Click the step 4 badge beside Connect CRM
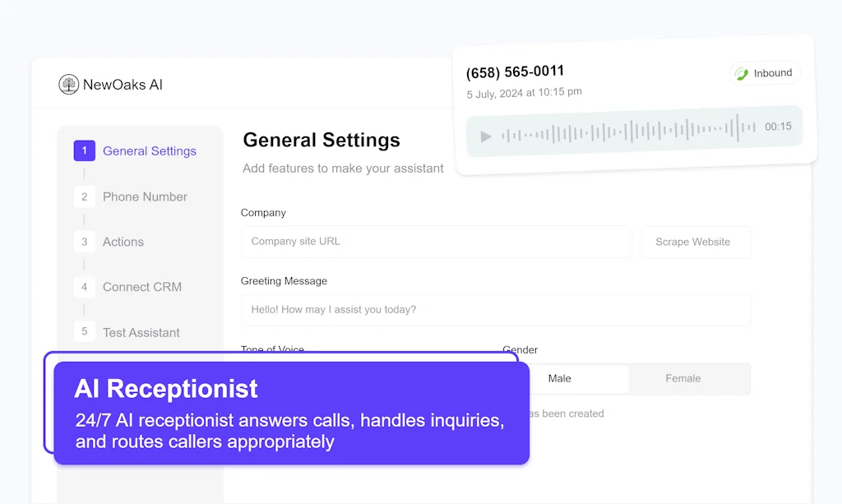The height and width of the screenshot is (504, 842). pos(85,287)
